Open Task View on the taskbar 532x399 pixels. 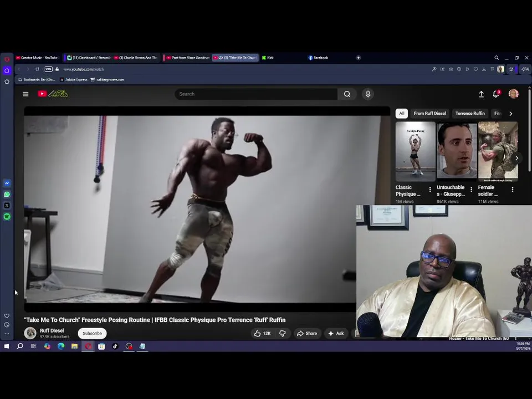(x=33, y=346)
